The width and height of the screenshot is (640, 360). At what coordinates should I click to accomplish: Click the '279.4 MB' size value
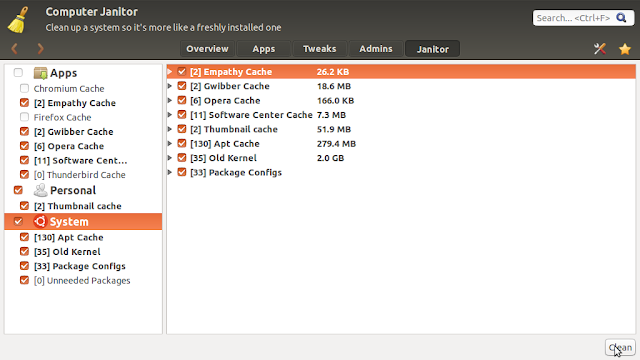[x=336, y=144]
